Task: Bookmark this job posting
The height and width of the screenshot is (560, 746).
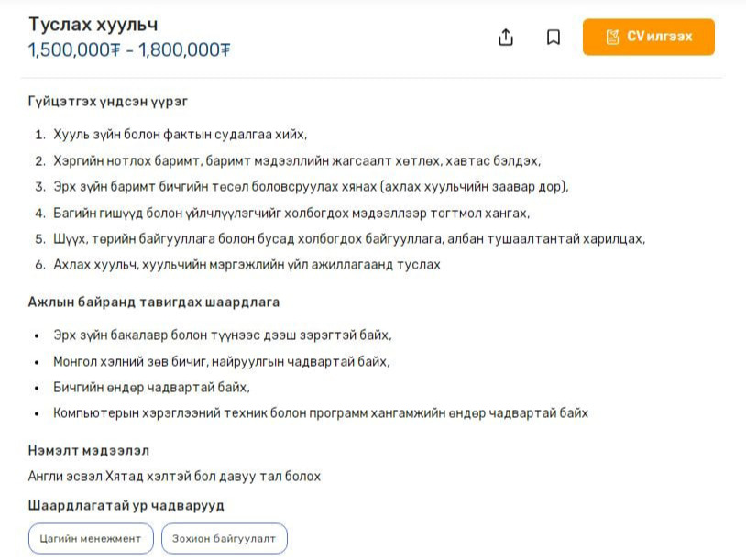Action: pos(554,38)
